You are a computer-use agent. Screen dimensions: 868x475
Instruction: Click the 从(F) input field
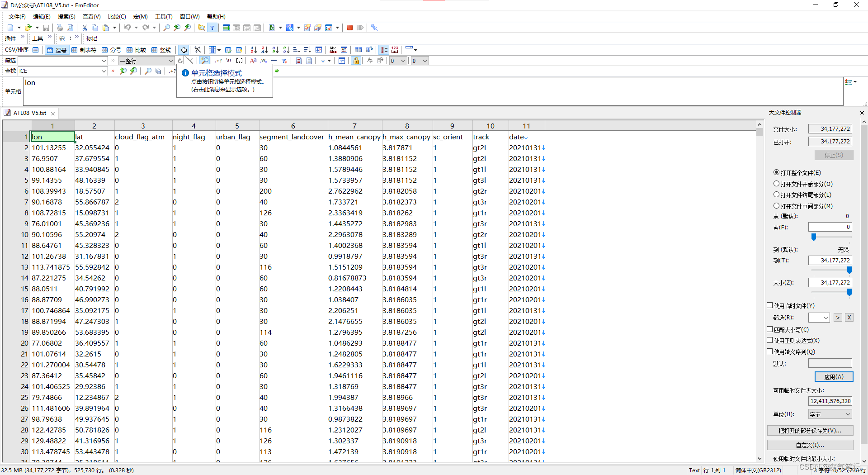click(x=830, y=227)
